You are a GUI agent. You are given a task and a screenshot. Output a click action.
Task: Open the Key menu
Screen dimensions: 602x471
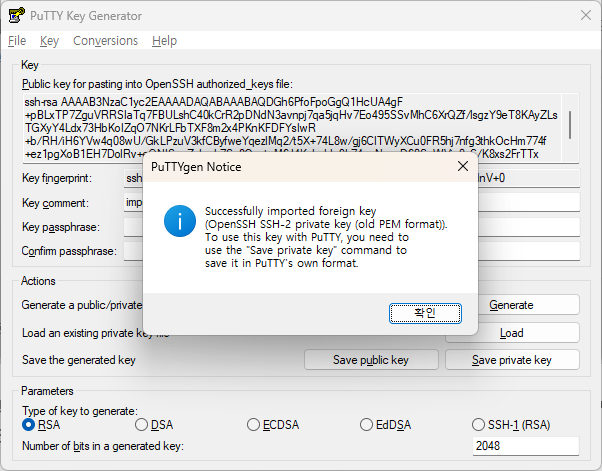click(x=49, y=41)
